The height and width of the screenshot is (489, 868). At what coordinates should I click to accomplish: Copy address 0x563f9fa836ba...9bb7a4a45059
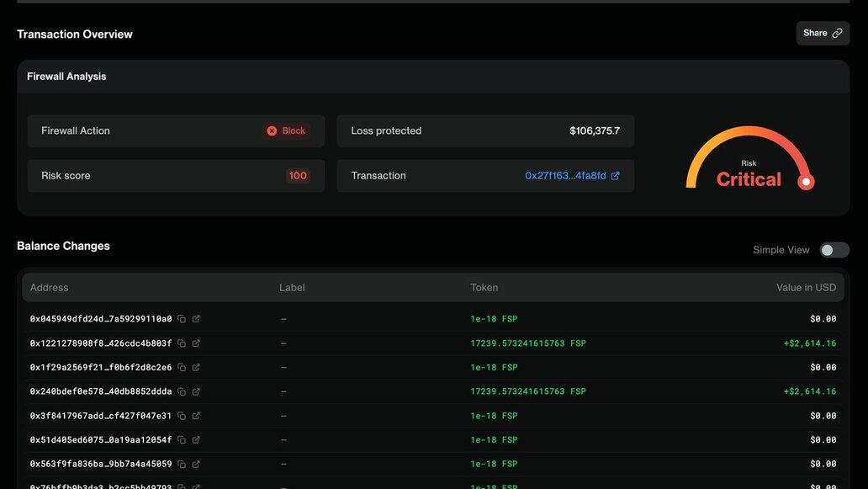pos(182,465)
